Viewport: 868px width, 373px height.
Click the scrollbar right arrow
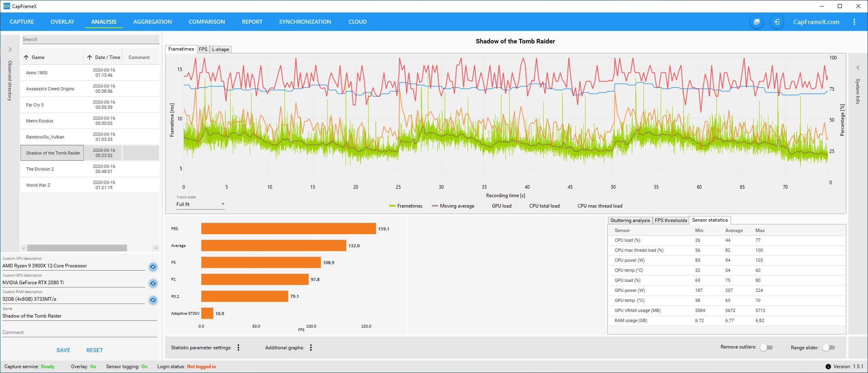click(x=156, y=248)
